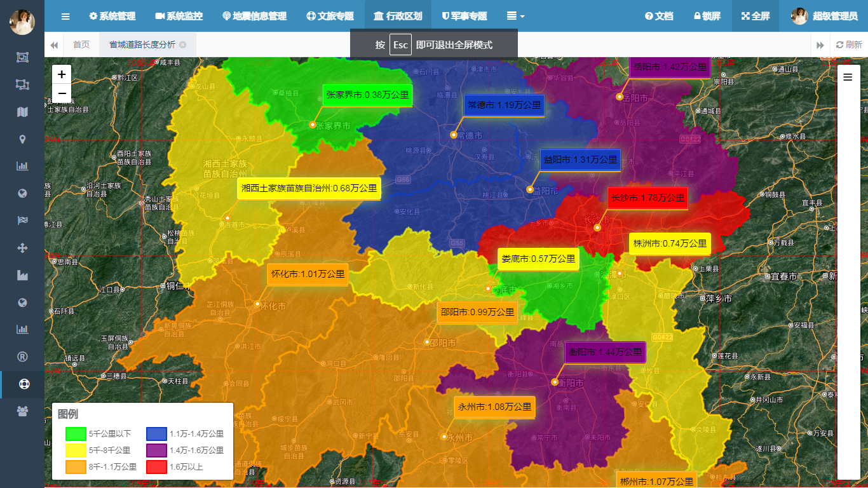
Task: Close the 省域道路长度分析 tab
Action: pos(182,45)
